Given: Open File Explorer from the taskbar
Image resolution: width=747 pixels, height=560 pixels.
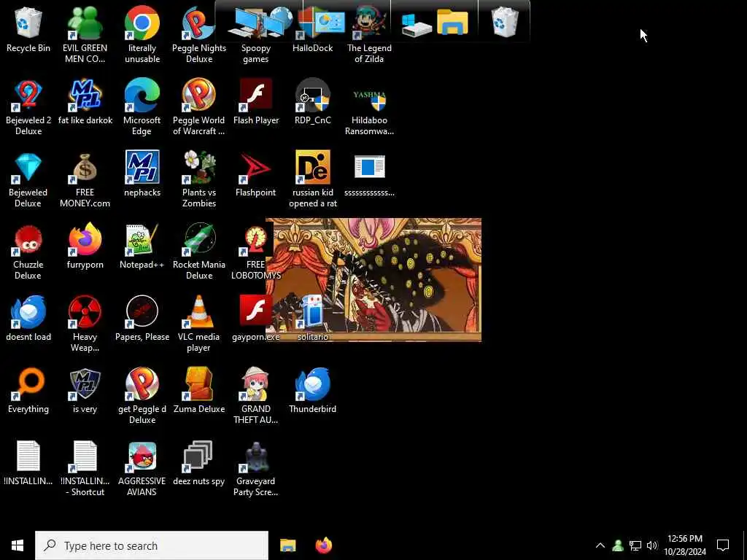Looking at the screenshot, I should click(287, 545).
